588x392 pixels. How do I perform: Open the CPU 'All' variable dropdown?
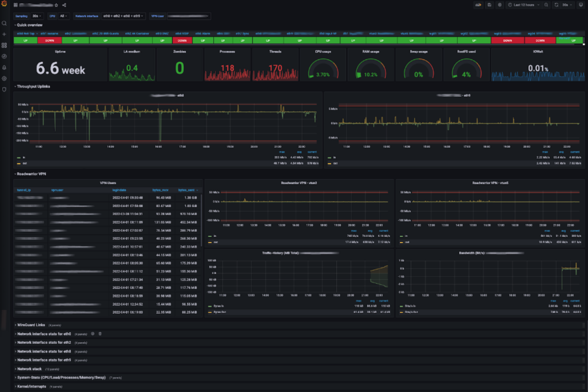click(62, 16)
